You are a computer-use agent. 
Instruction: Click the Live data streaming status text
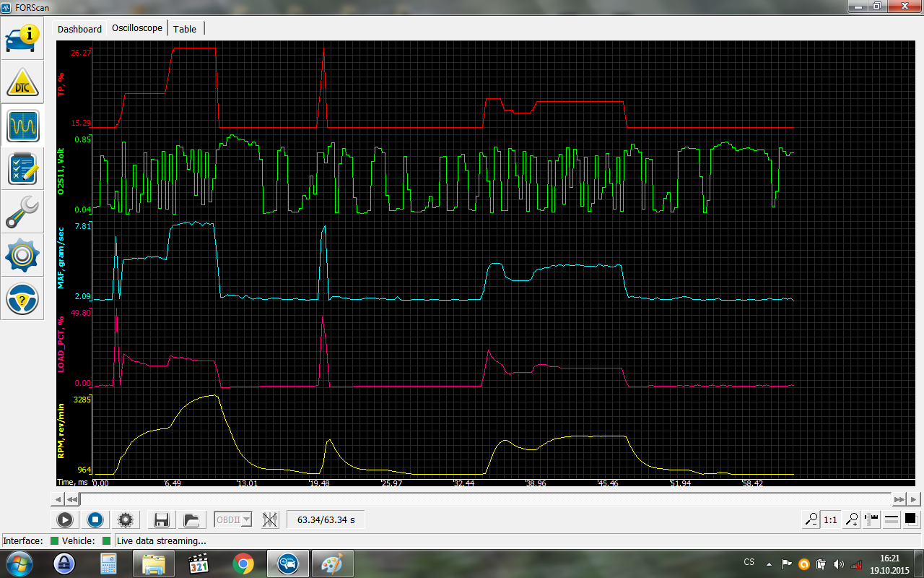pyautogui.click(x=162, y=540)
